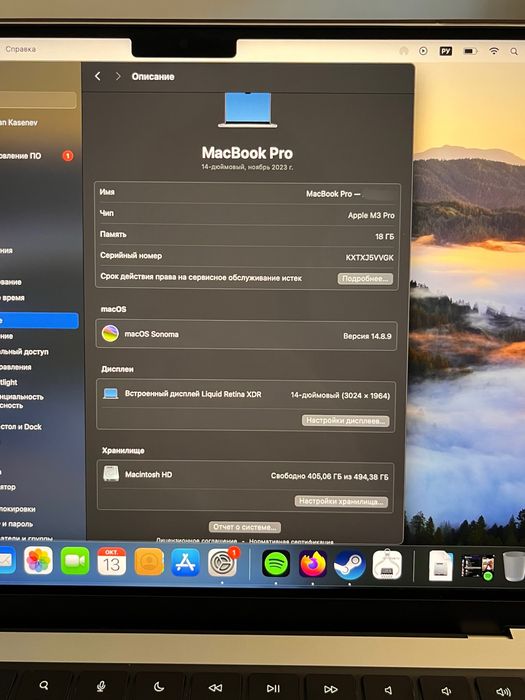Open Подробнее... service coverage details
The width and height of the screenshot is (525, 700).
[x=365, y=279]
